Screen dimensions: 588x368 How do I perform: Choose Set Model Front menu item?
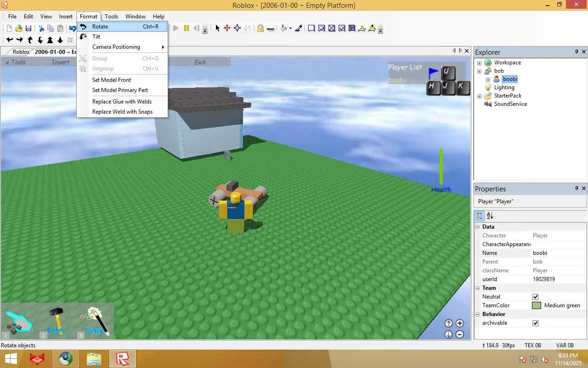pos(122,80)
